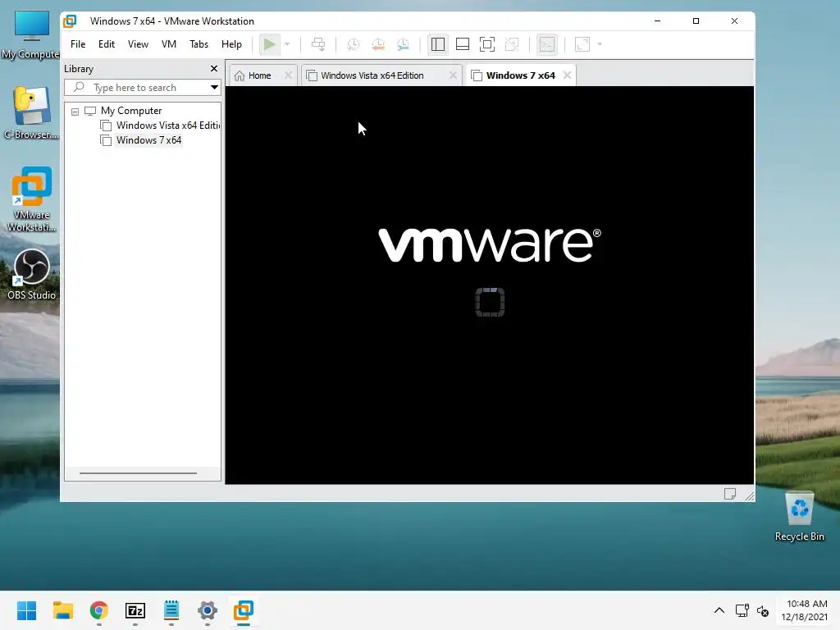Open the network status tray icon
Image resolution: width=840 pixels, height=630 pixels.
(742, 610)
